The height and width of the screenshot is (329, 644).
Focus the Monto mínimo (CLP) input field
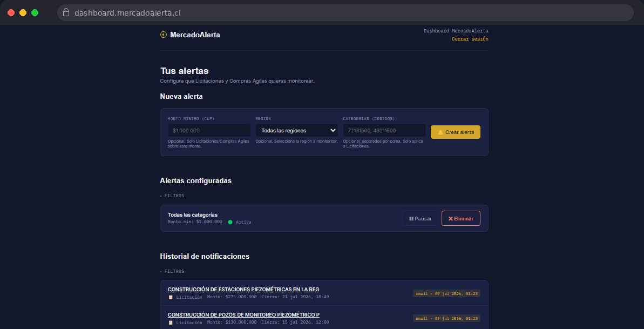pos(209,130)
